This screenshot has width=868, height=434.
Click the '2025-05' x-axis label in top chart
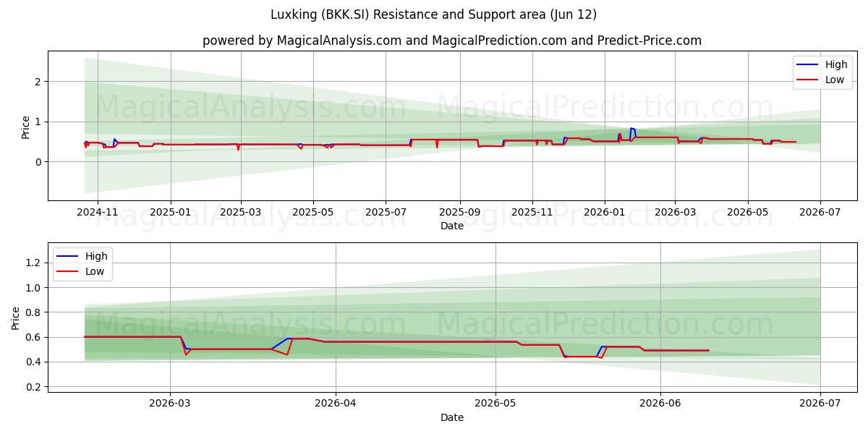point(313,213)
